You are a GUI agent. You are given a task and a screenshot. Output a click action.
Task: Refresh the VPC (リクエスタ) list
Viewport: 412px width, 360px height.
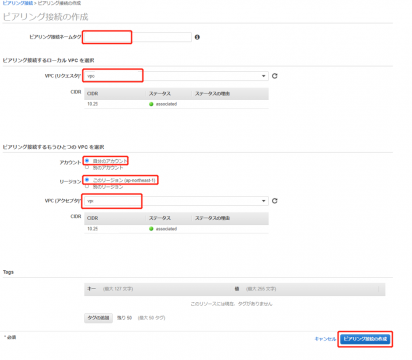pos(275,76)
